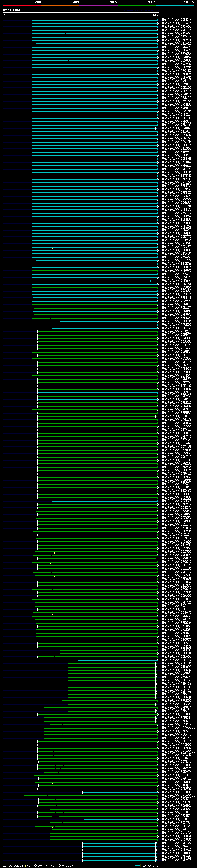Select the purple ~60% legend segment

coord(98,6)
